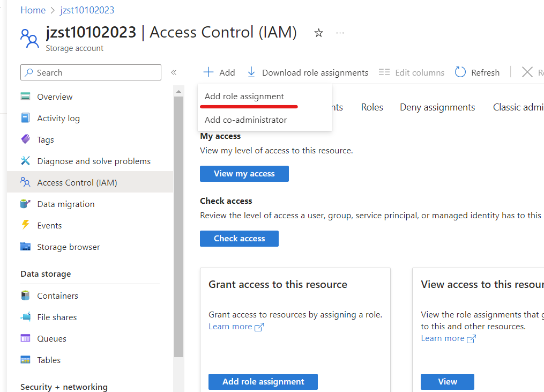Screen dimensions: 544x392
Task: Click the Tables icon
Action: tap(25, 360)
